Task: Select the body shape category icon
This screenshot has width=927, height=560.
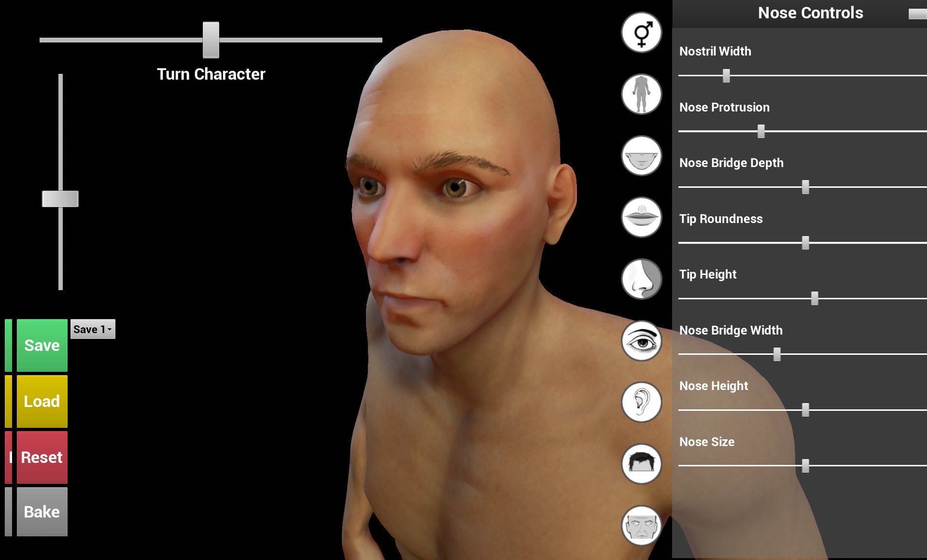Action: pyautogui.click(x=641, y=94)
